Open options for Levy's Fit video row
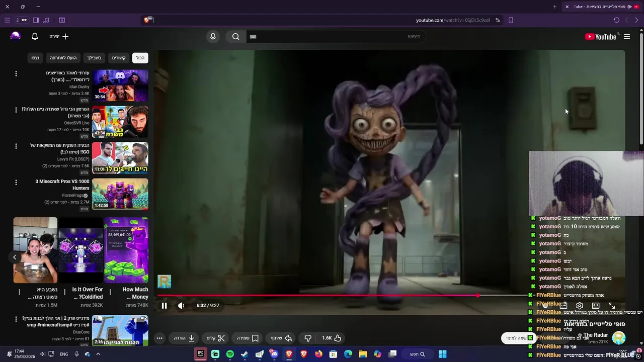Viewport: 644px width, 362px height. click(x=16, y=146)
